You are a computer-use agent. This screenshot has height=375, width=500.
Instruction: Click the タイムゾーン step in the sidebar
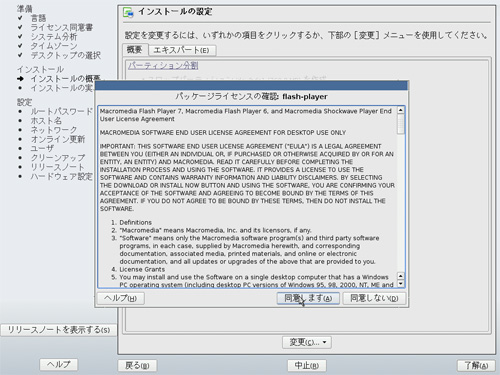tap(54, 46)
